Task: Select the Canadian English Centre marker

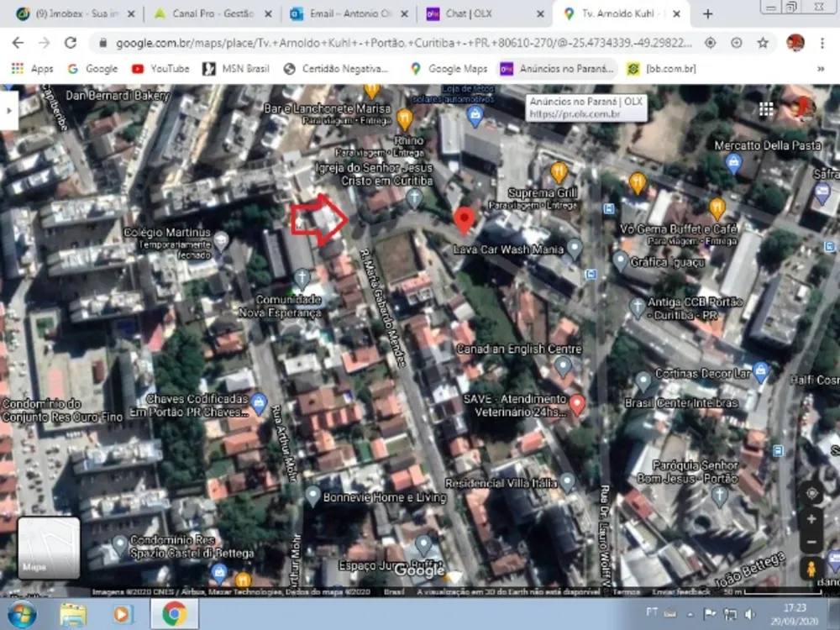Action: point(563,366)
